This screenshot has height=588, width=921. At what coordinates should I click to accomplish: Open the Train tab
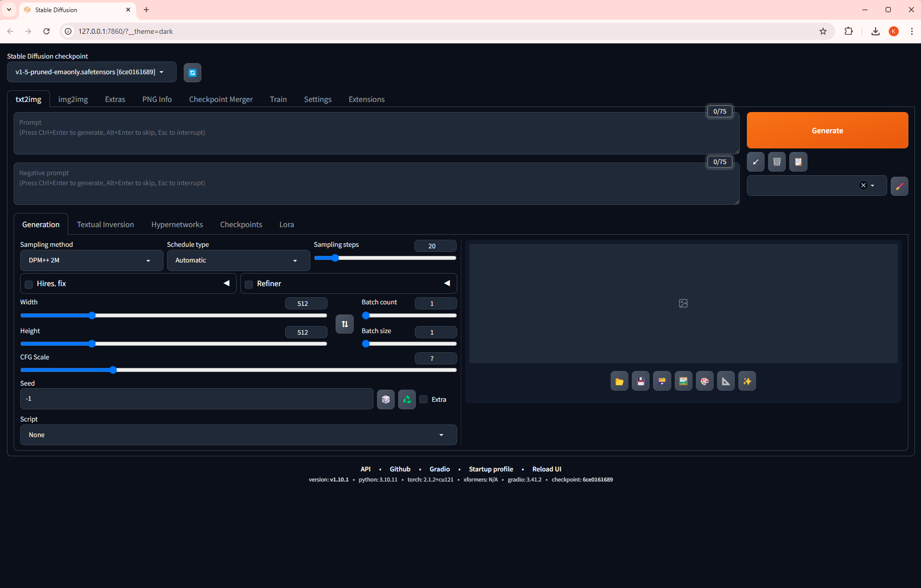[x=278, y=99]
